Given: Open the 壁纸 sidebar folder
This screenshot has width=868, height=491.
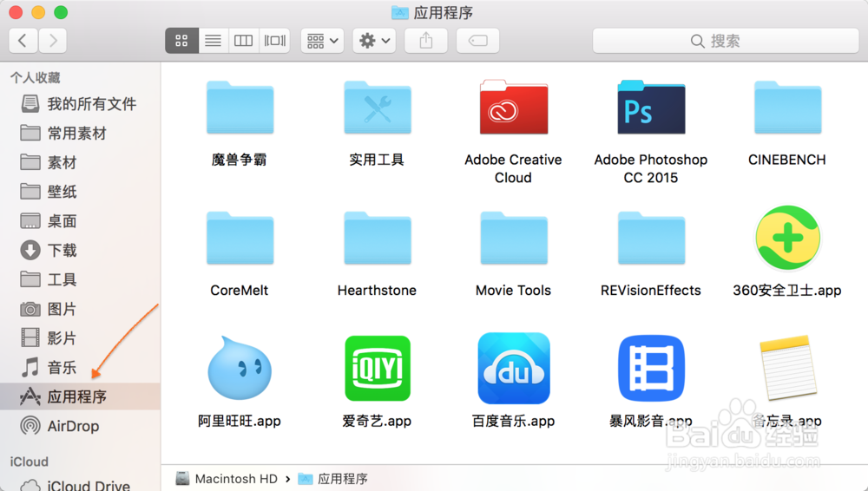Looking at the screenshot, I should pos(80,192).
